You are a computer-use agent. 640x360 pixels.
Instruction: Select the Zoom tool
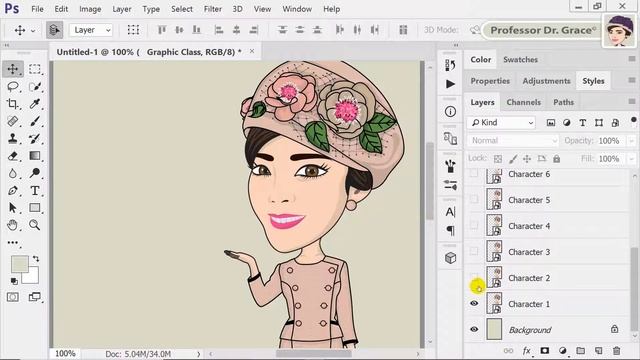pos(35,225)
